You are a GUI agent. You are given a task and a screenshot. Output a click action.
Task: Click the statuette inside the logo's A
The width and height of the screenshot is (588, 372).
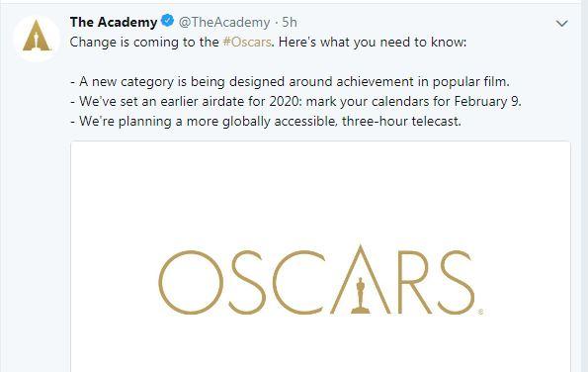click(x=361, y=296)
